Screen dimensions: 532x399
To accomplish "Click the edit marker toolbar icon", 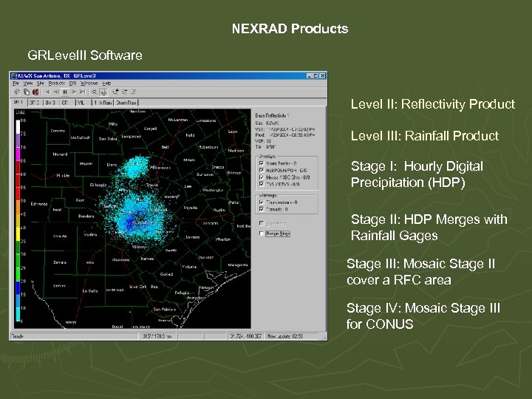I will point(125,92).
